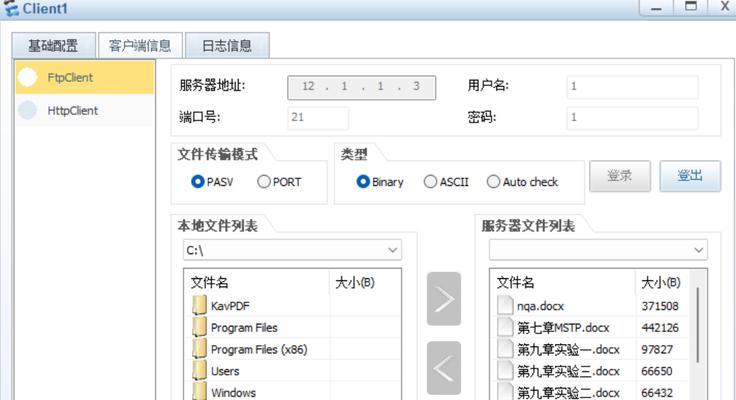Screen dimensions: 736x400
Task: Select the HttpClient circle icon
Action: pos(28,110)
